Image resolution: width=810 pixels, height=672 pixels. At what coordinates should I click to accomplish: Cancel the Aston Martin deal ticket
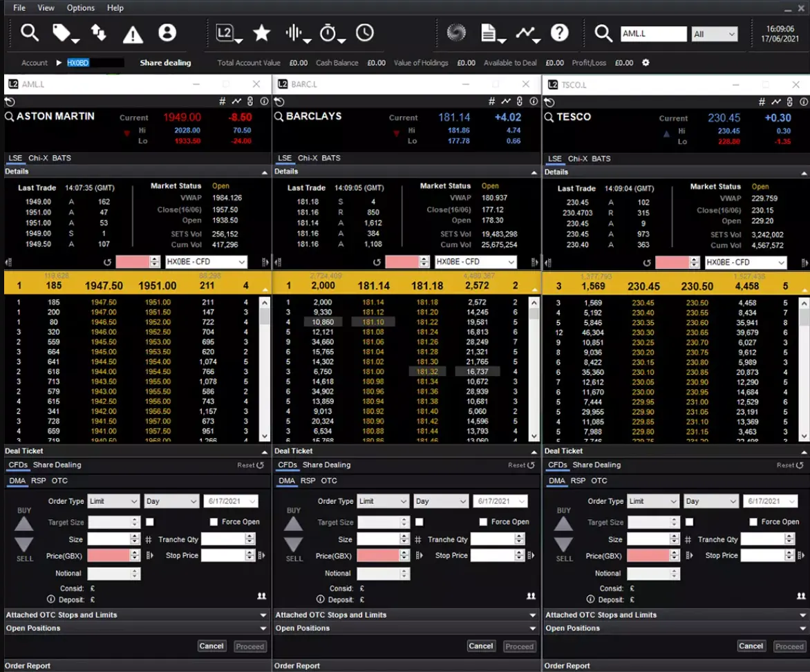pos(211,646)
